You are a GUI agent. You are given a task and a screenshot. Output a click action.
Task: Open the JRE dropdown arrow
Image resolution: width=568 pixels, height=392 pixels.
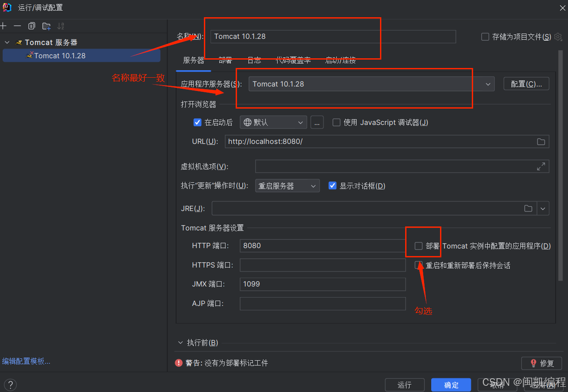[x=543, y=208]
